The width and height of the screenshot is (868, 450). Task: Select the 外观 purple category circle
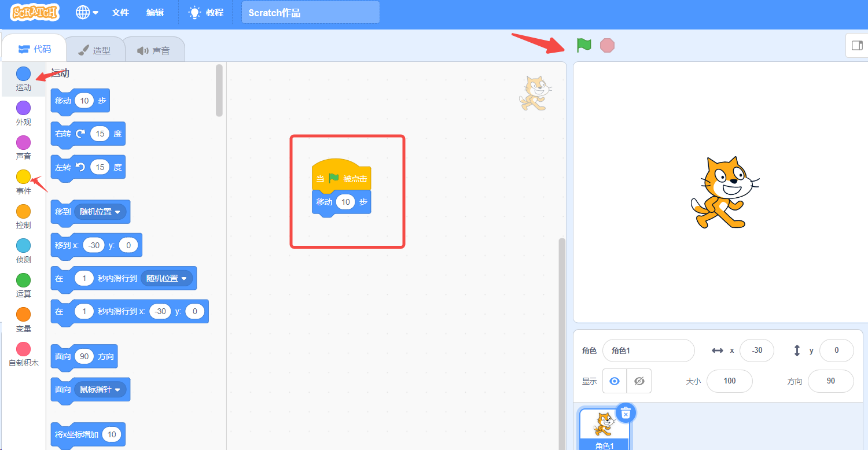tap(24, 108)
